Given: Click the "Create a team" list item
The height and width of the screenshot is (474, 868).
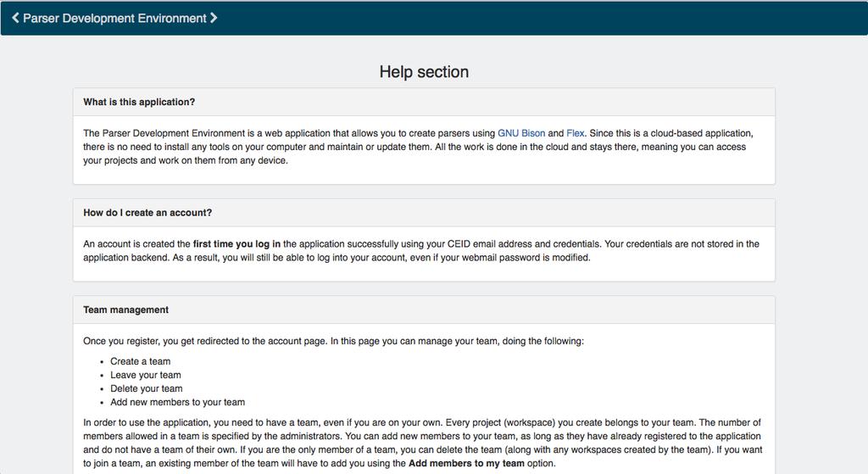Looking at the screenshot, I should tap(140, 361).
